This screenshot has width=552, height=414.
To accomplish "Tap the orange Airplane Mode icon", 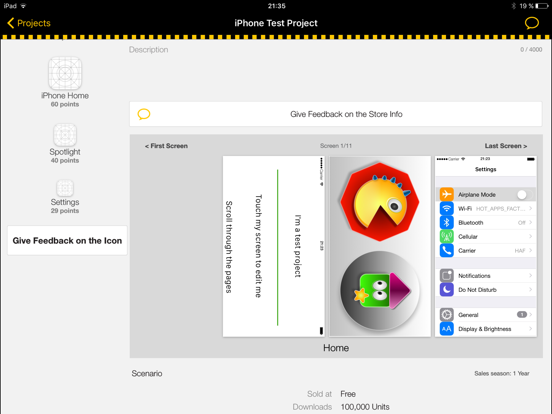I will [x=446, y=194].
